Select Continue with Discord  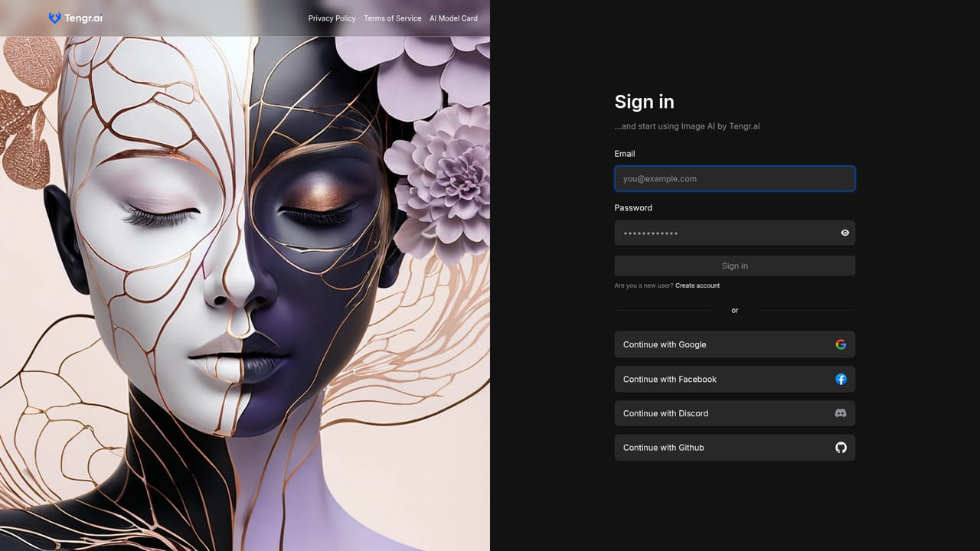click(x=735, y=413)
